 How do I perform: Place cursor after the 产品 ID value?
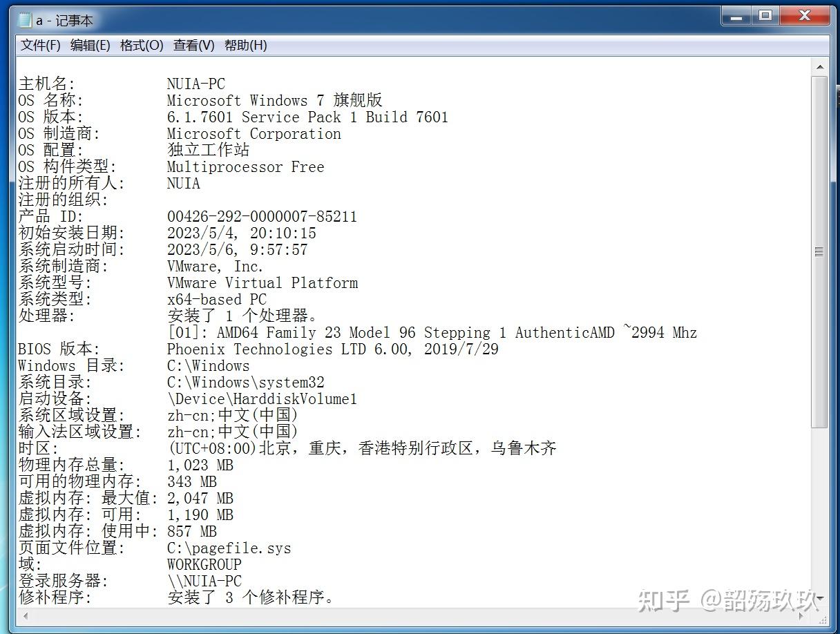(358, 216)
